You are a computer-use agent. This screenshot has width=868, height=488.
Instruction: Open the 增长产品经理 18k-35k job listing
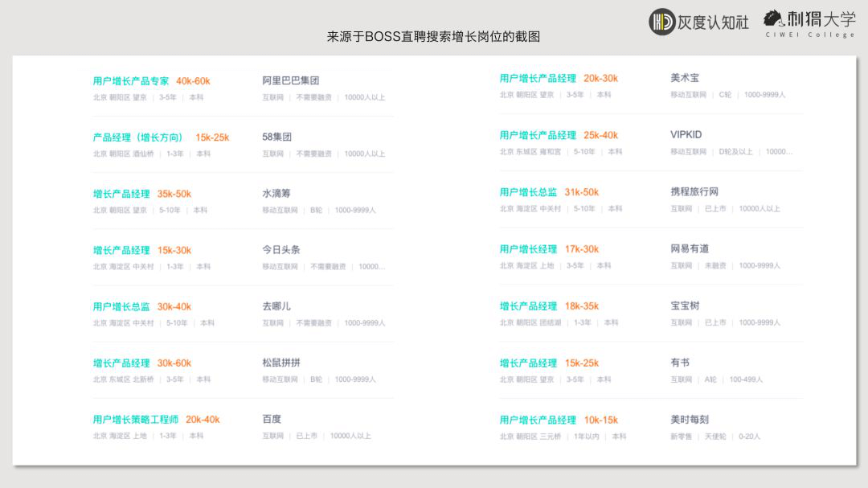pyautogui.click(x=528, y=306)
